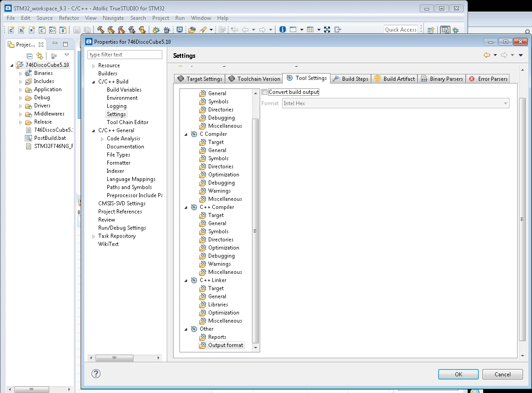Select PostBuild.bat in Project Explorer

click(x=50, y=138)
